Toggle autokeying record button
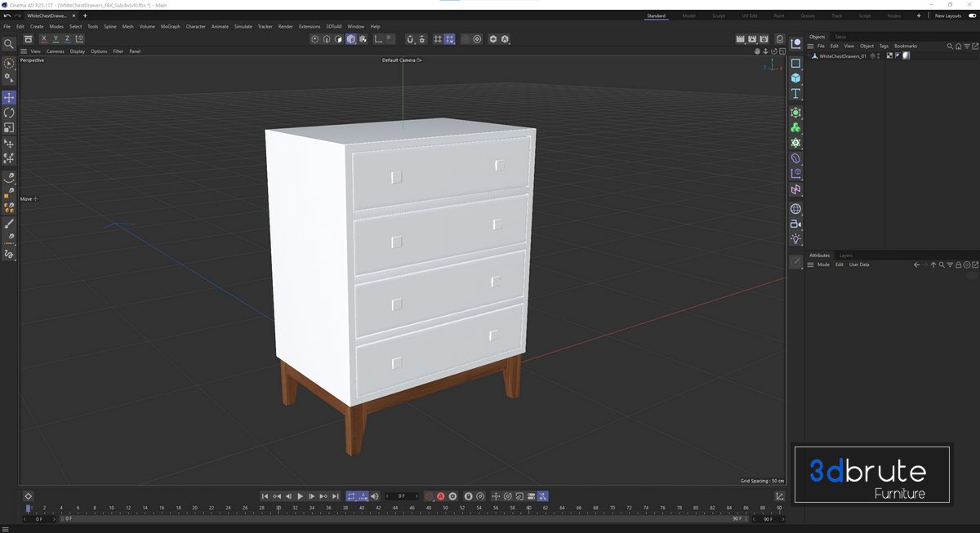The width and height of the screenshot is (980, 533). (x=441, y=496)
